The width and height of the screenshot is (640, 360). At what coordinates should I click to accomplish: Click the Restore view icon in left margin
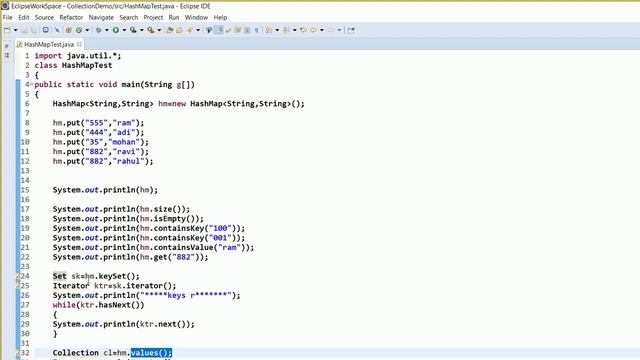click(7, 46)
